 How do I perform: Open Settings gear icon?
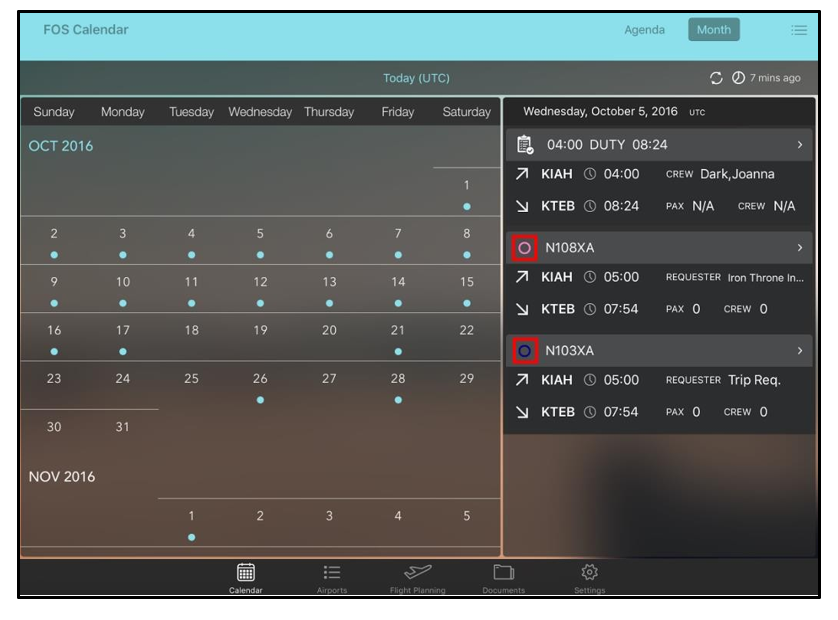589,577
